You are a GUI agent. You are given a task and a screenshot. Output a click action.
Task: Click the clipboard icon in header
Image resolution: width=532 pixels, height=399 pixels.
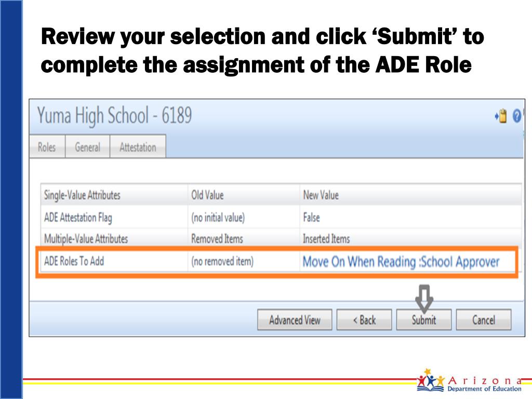pyautogui.click(x=501, y=116)
